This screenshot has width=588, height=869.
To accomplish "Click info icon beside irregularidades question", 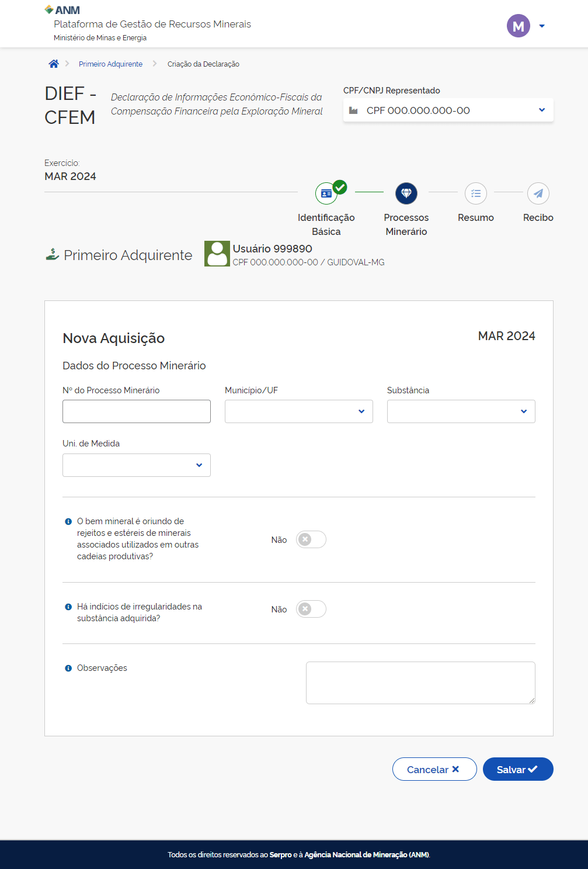I will click(x=68, y=607).
